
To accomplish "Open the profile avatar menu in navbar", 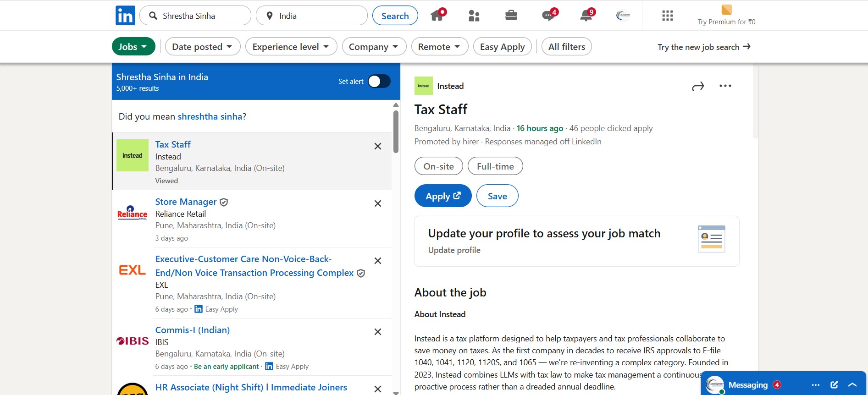I will coord(623,16).
